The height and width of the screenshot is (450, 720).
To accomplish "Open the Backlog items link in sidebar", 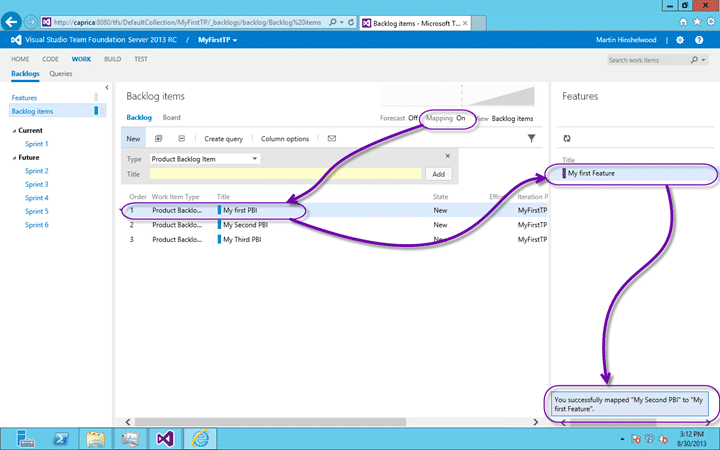I will coord(32,111).
